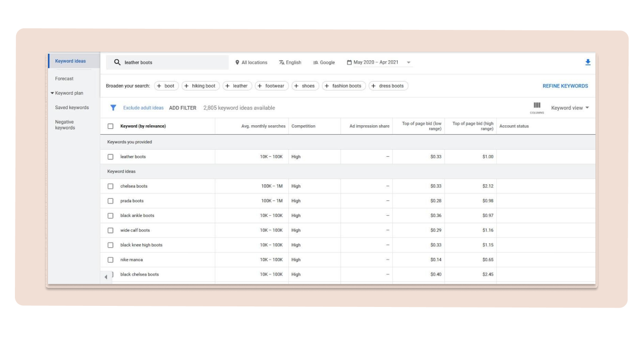Screen dimensions: 644x340
Task: Check the prada boots keyword row
Action: click(110, 201)
